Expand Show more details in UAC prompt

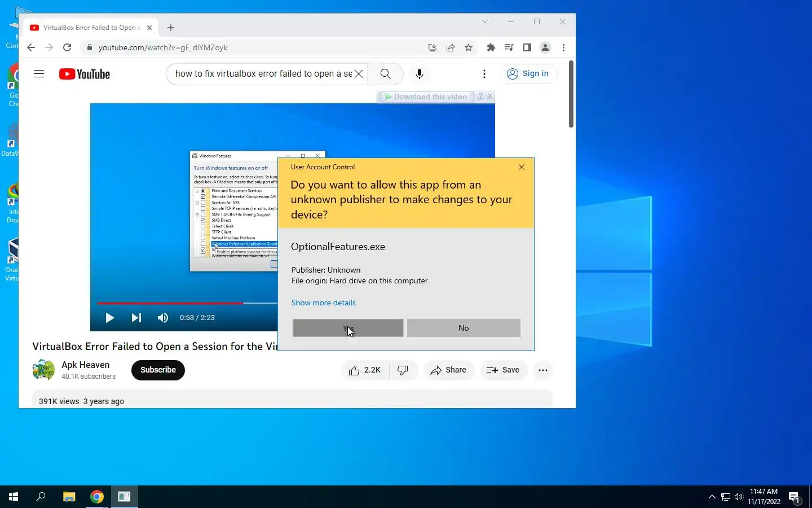tap(323, 303)
